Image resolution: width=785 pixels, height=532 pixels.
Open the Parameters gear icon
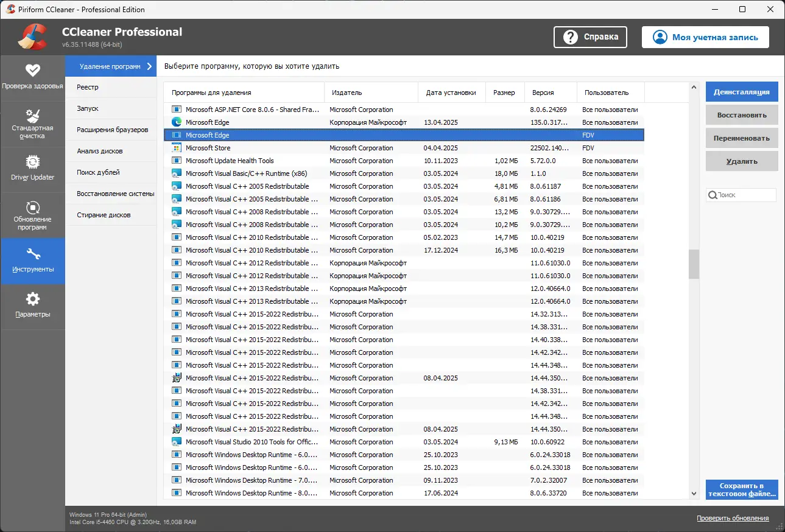click(32, 299)
